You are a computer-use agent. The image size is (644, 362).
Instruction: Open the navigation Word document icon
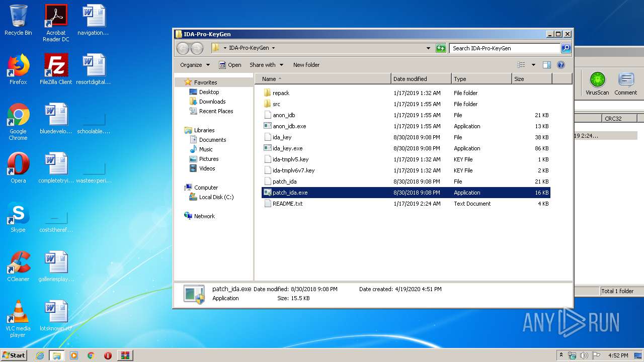tap(94, 20)
